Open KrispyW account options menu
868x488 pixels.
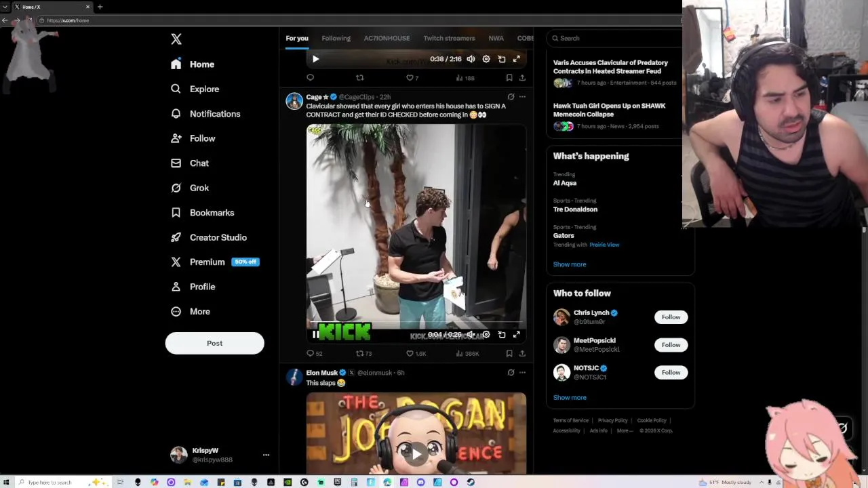coord(266,455)
